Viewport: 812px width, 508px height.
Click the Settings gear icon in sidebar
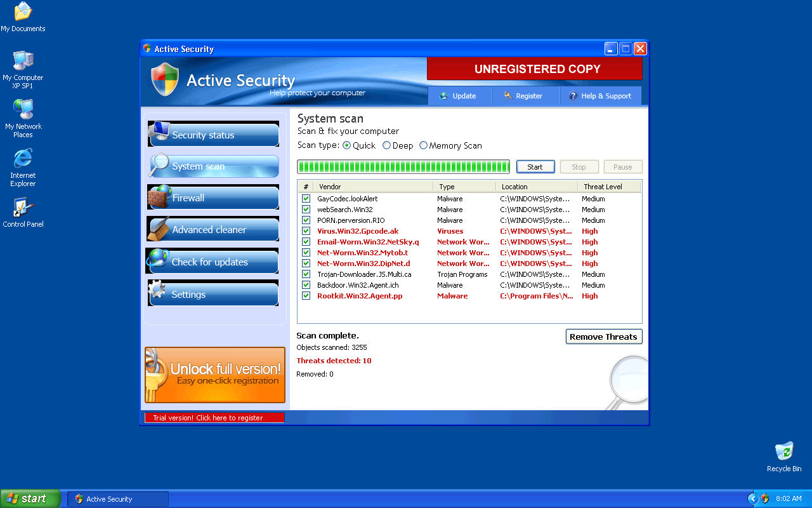click(157, 291)
